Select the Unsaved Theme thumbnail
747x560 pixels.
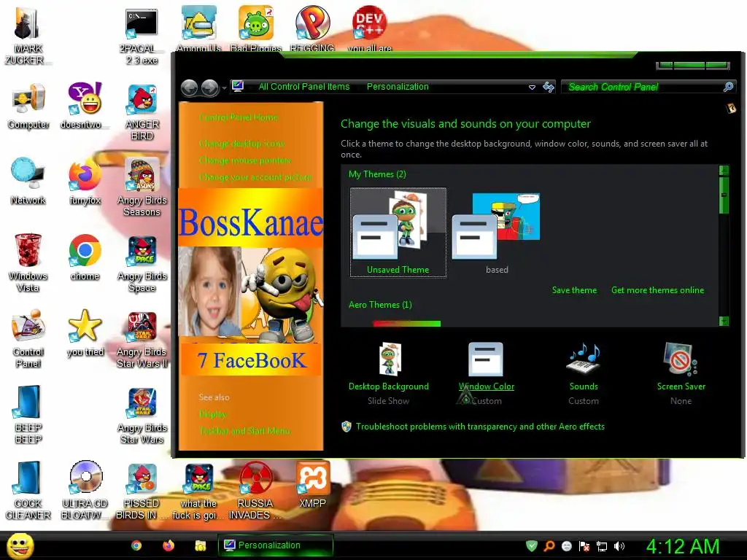pyautogui.click(x=398, y=233)
